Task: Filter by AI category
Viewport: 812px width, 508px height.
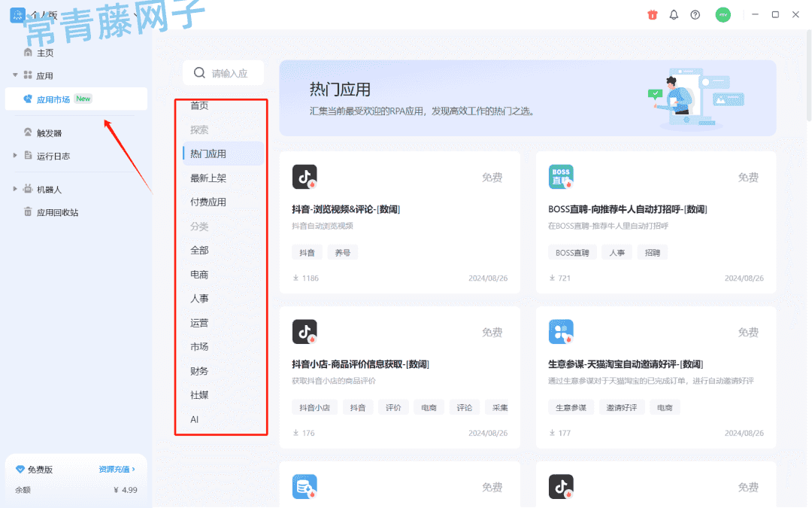Action: click(x=195, y=419)
